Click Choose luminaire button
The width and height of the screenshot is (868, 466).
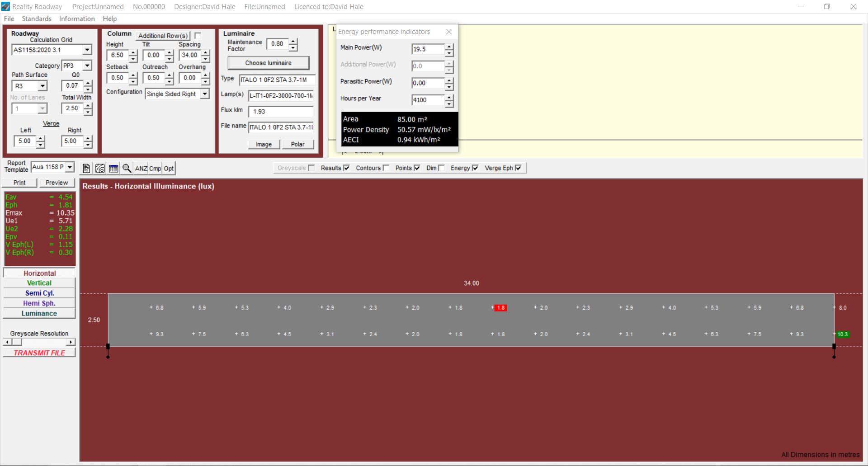(x=269, y=63)
